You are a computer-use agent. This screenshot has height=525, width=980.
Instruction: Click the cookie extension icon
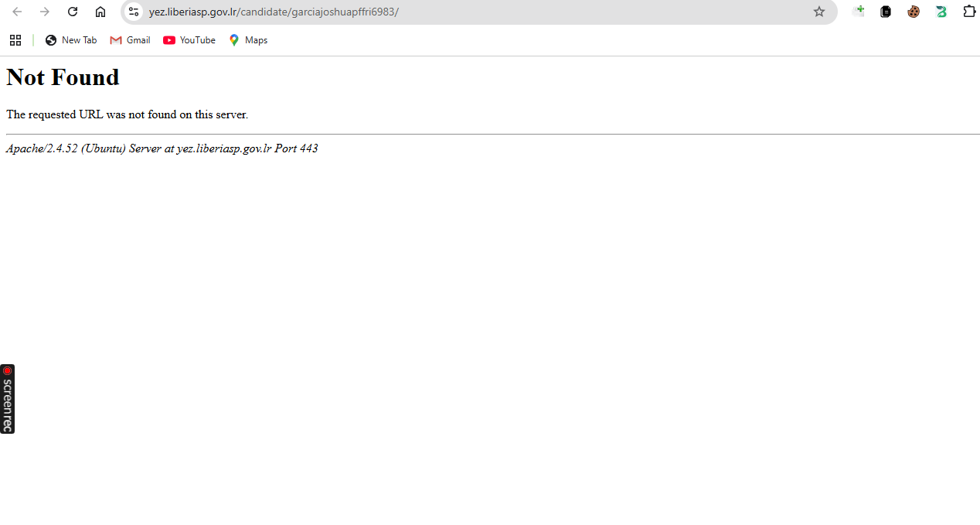click(x=914, y=12)
